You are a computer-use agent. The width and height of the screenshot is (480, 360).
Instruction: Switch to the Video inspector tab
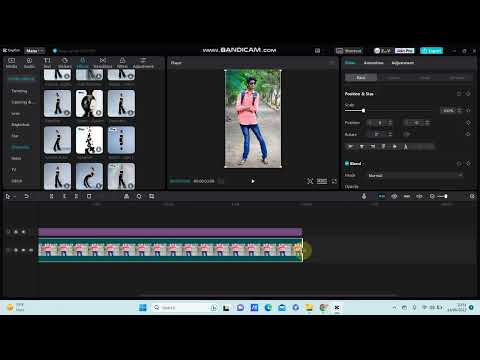(x=350, y=63)
